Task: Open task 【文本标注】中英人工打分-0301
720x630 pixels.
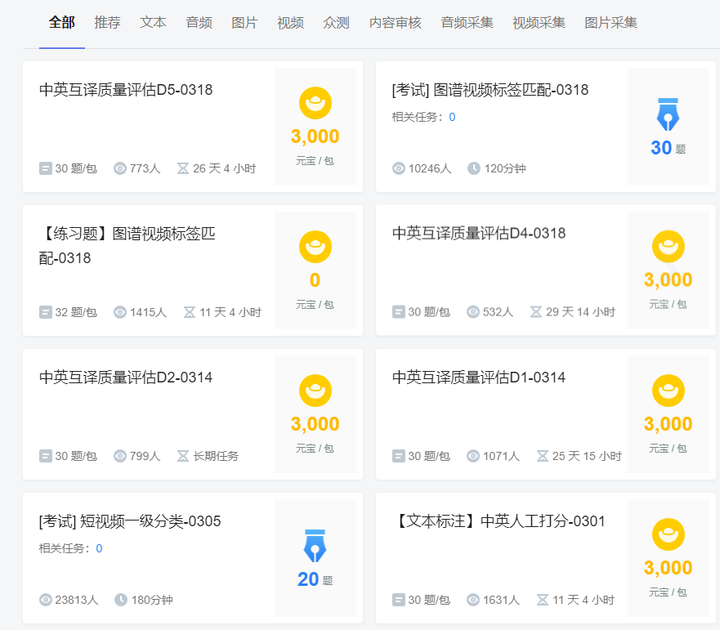Action: (498, 521)
